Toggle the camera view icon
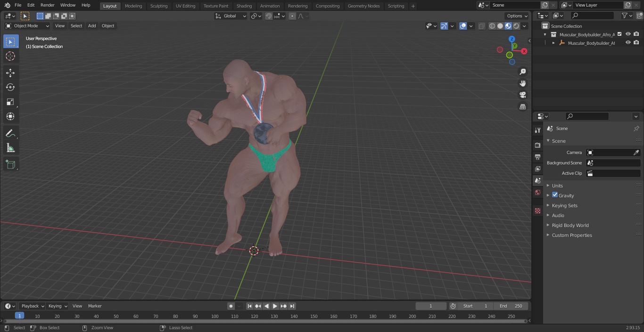This screenshot has width=644, height=332. pos(522,95)
